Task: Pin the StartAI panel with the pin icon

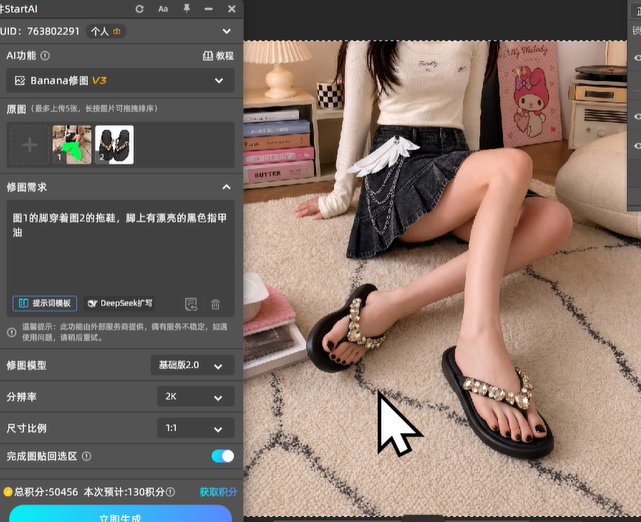Action: pyautogui.click(x=186, y=9)
